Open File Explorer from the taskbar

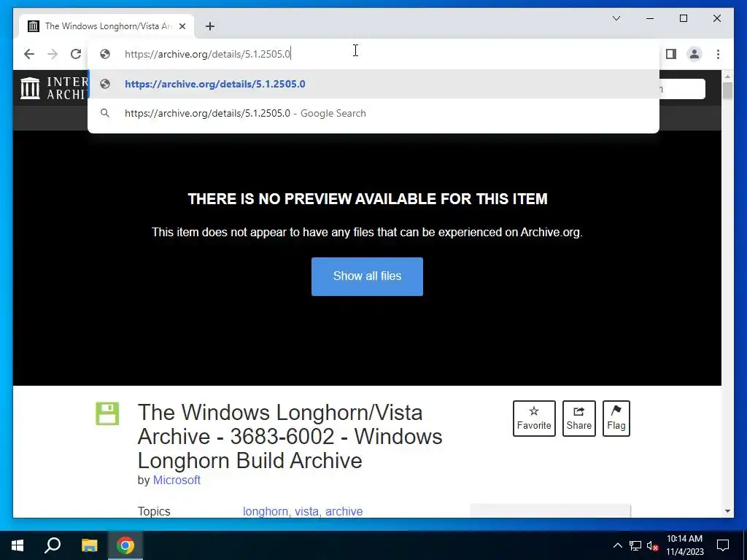tap(89, 545)
